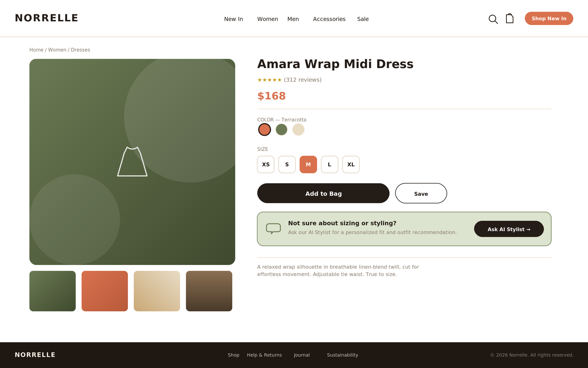Click the product description paragraph

pos(338,271)
